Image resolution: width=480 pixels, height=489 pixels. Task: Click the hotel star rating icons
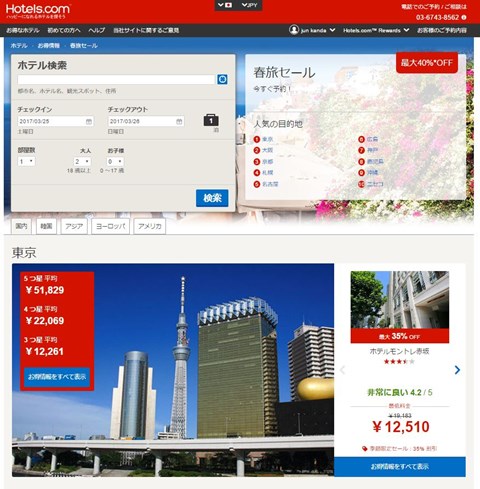[x=399, y=362]
